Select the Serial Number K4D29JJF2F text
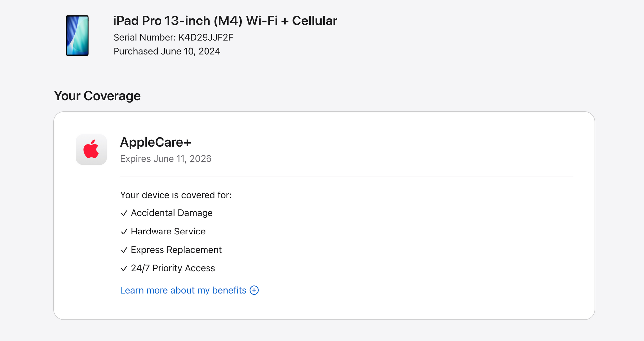Viewport: 644px width, 341px height. coord(173,37)
